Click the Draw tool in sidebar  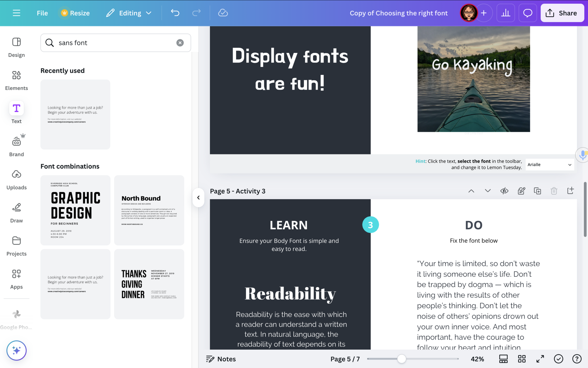coord(16,213)
